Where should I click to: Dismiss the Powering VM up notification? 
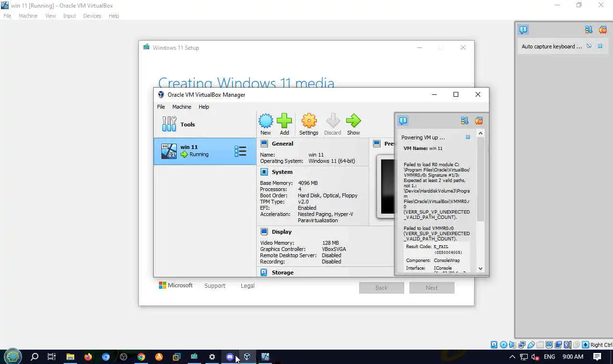coord(468,137)
